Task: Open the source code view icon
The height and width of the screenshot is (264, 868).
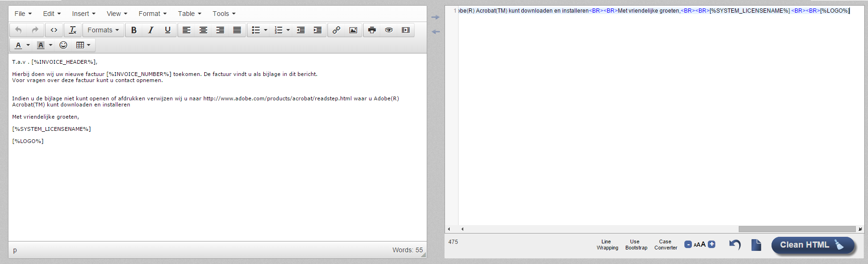Action: coord(54,30)
